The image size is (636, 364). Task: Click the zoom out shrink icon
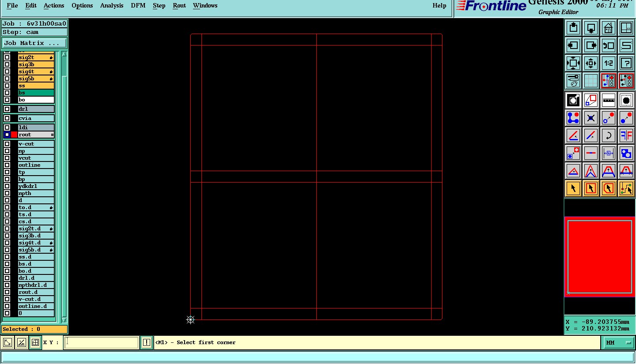click(591, 63)
